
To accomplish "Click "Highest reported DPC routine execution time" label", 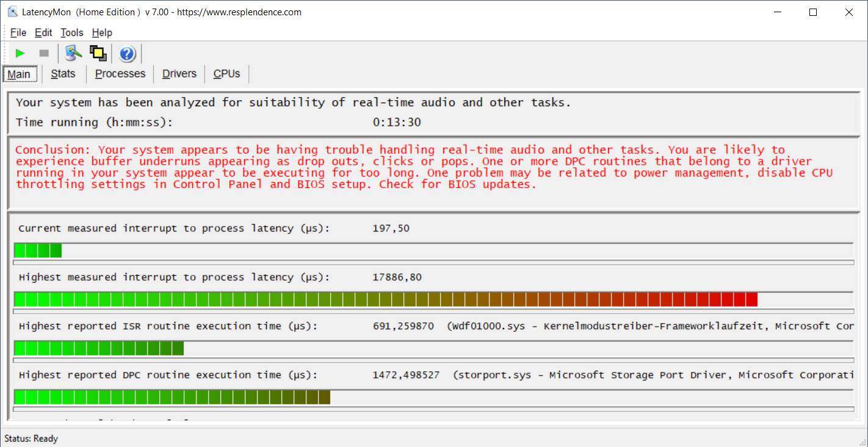I will pyautogui.click(x=168, y=375).
